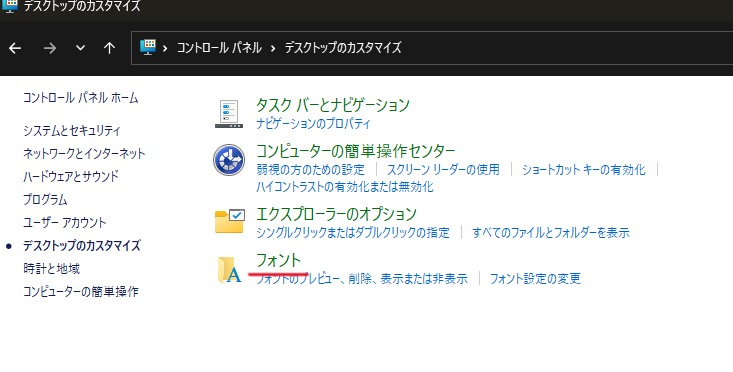Open コントロール パネル ホーム in sidebar
This screenshot has width=733, height=372.
coord(80,98)
